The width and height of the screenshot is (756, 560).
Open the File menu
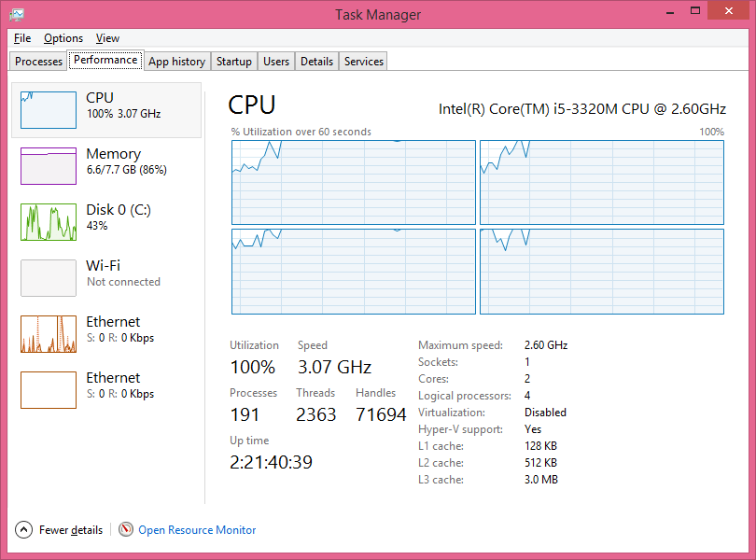[21, 38]
